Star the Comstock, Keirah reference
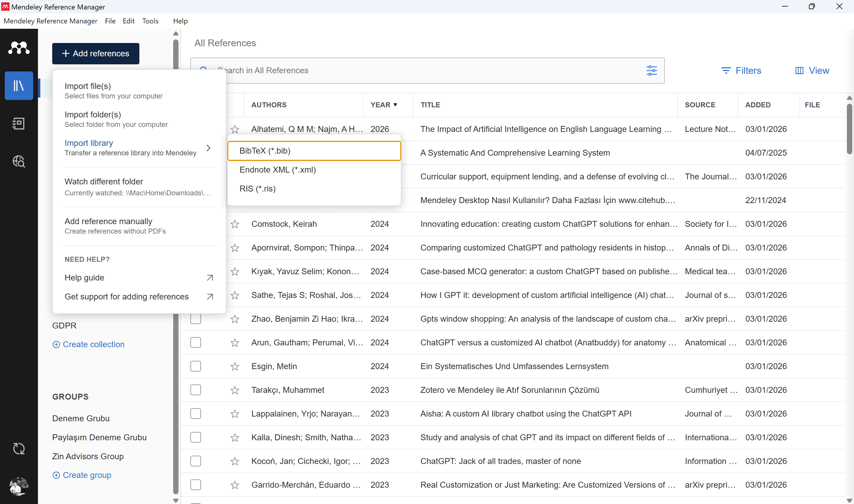Image resolution: width=854 pixels, height=504 pixels. [x=235, y=224]
